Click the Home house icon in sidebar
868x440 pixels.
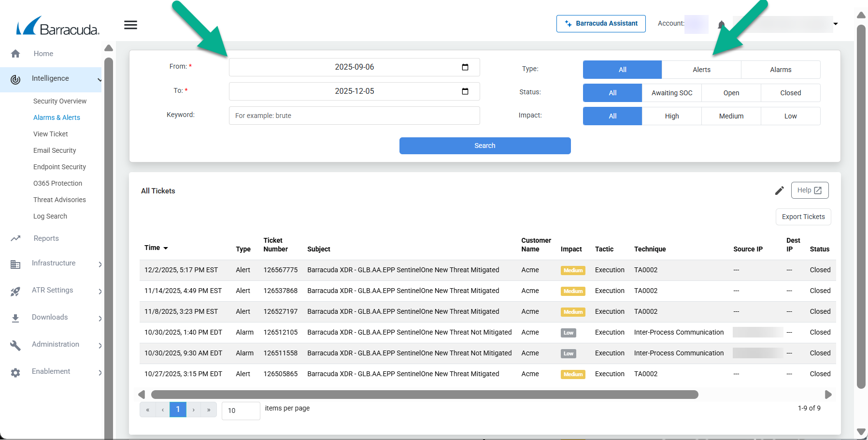(15, 54)
